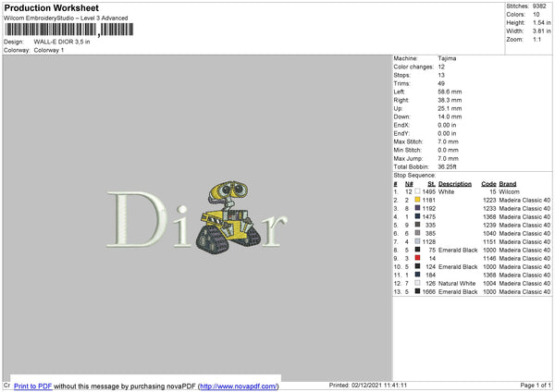Click the Printed date 02/12/2021 11:41:11
This screenshot has width=555, height=392.
tap(368, 386)
